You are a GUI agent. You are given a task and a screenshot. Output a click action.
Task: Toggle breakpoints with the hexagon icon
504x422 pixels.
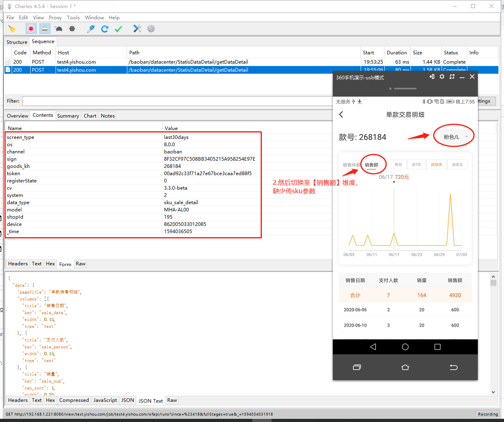pyautogui.click(x=72, y=29)
